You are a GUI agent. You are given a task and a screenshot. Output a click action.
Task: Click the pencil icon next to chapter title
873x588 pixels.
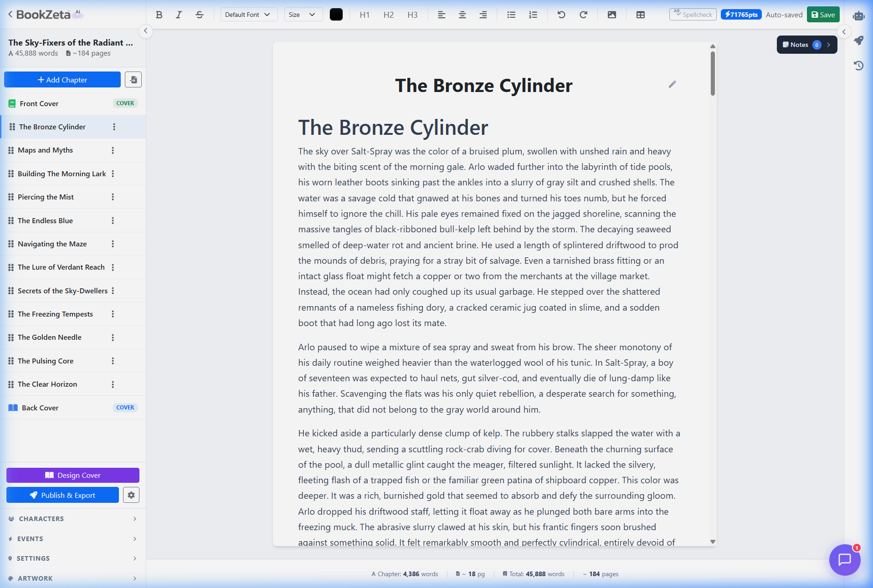coord(672,84)
